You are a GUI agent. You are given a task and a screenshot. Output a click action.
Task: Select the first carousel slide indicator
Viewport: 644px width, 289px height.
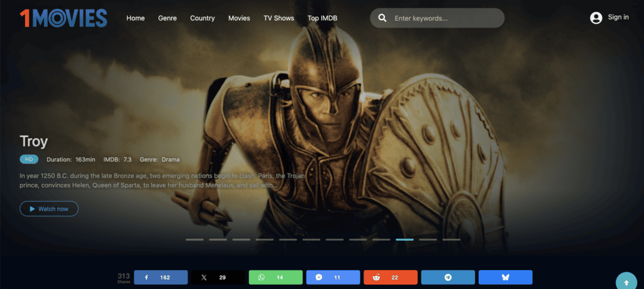tap(195, 239)
